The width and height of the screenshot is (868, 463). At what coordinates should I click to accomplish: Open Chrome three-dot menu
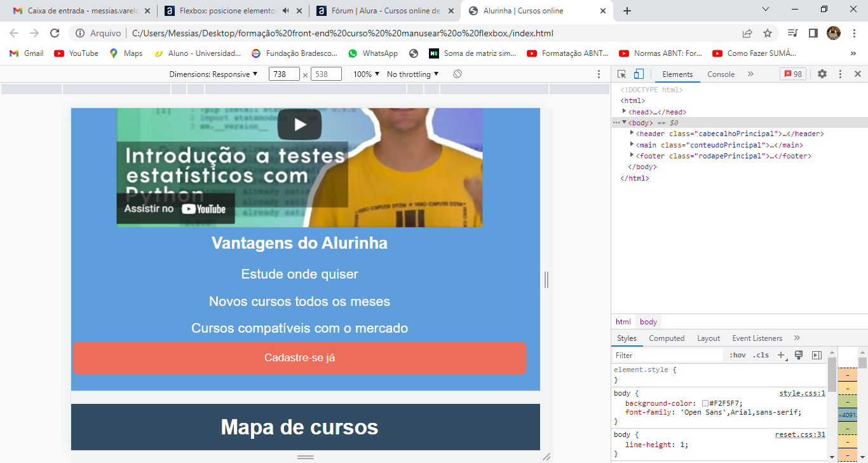[853, 33]
